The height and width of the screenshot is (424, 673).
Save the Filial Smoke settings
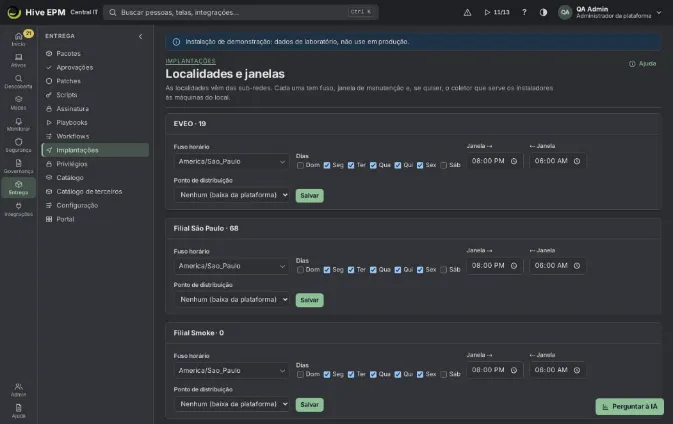(309, 405)
